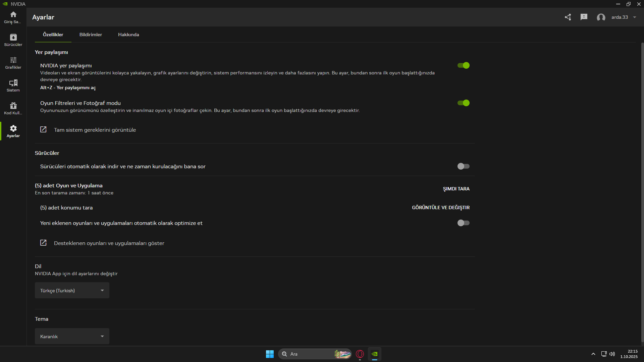This screenshot has width=644, height=362.
Task: Go to Grafikler sidebar section
Action: (x=13, y=63)
